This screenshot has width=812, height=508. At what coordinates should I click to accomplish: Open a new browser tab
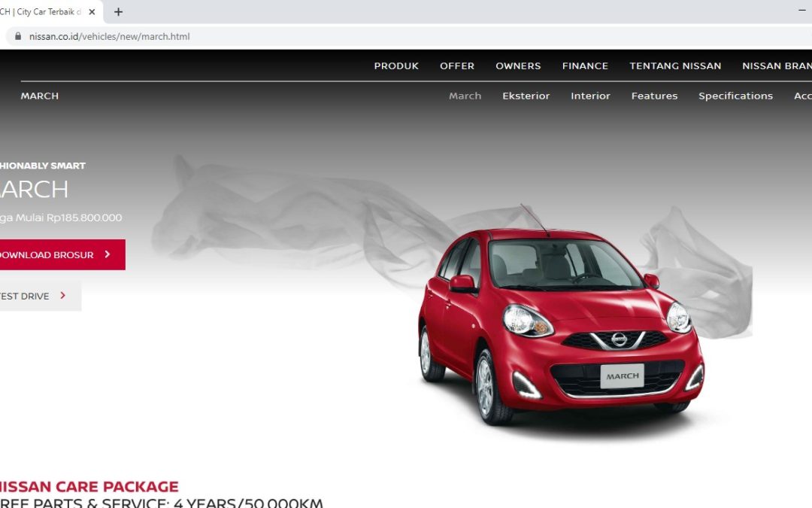tap(118, 12)
